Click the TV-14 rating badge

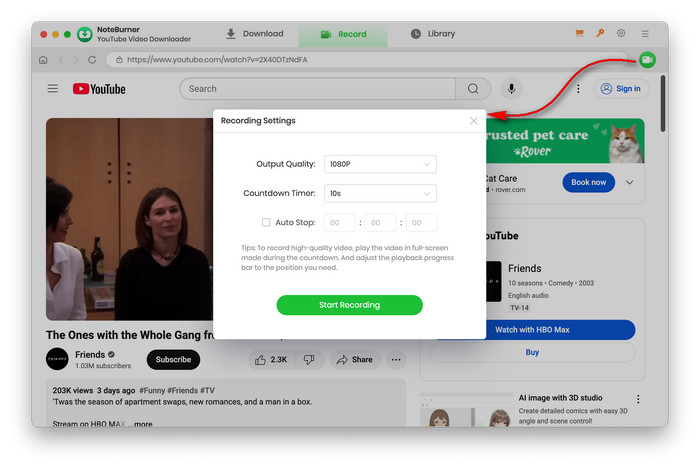click(x=519, y=308)
